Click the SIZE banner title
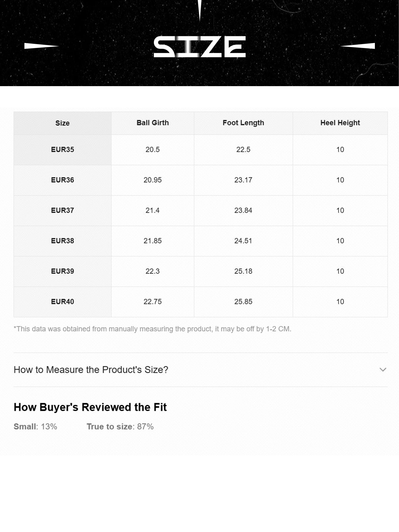Image resolution: width=399 pixels, height=532 pixels. pyautogui.click(x=199, y=46)
